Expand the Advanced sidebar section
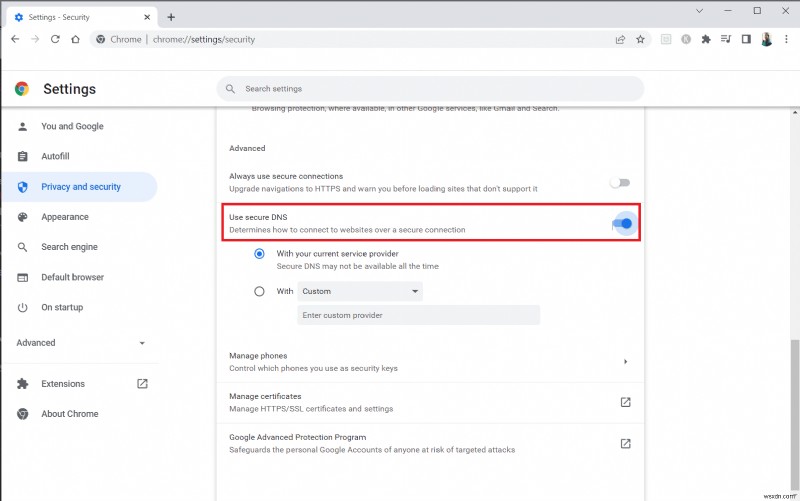 tap(81, 343)
